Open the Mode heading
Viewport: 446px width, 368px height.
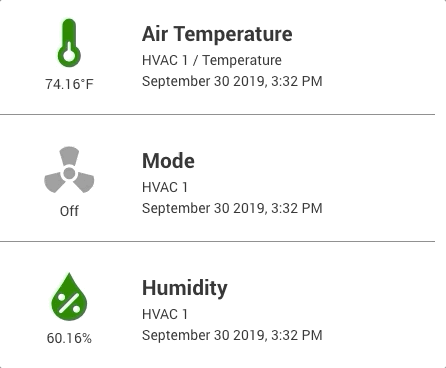[x=168, y=161]
